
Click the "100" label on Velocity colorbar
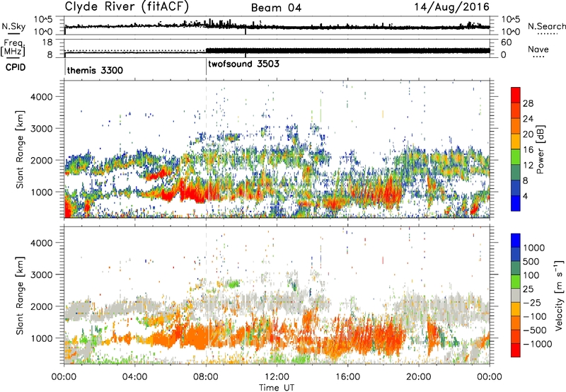click(x=533, y=275)
